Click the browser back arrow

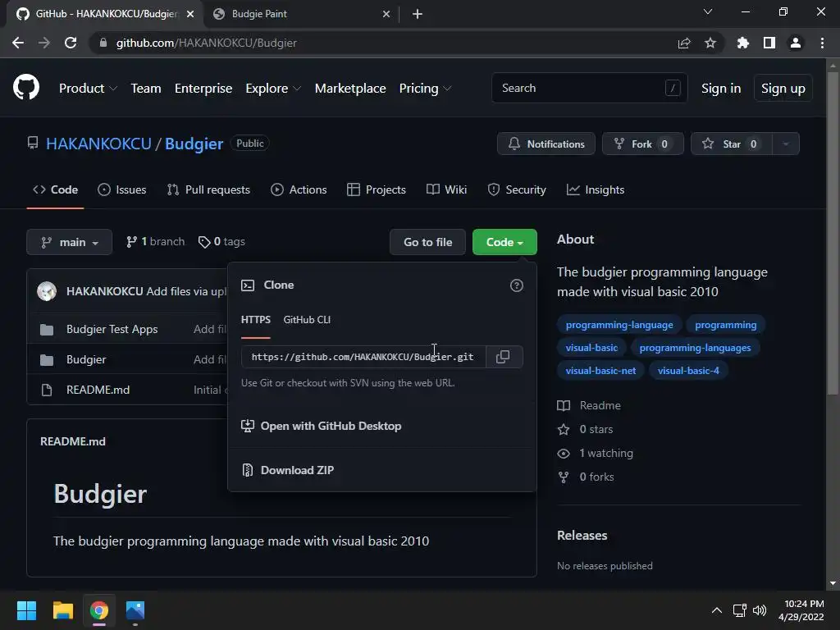(18, 43)
